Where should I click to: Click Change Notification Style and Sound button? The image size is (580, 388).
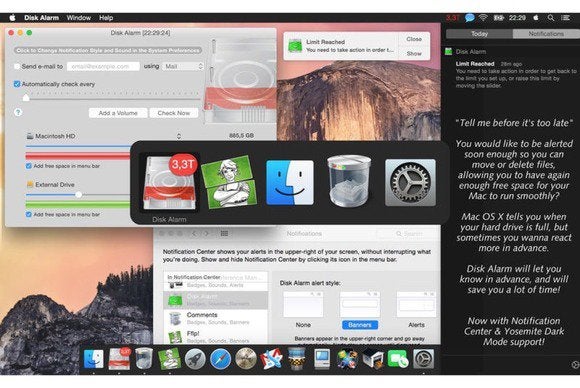[108, 50]
